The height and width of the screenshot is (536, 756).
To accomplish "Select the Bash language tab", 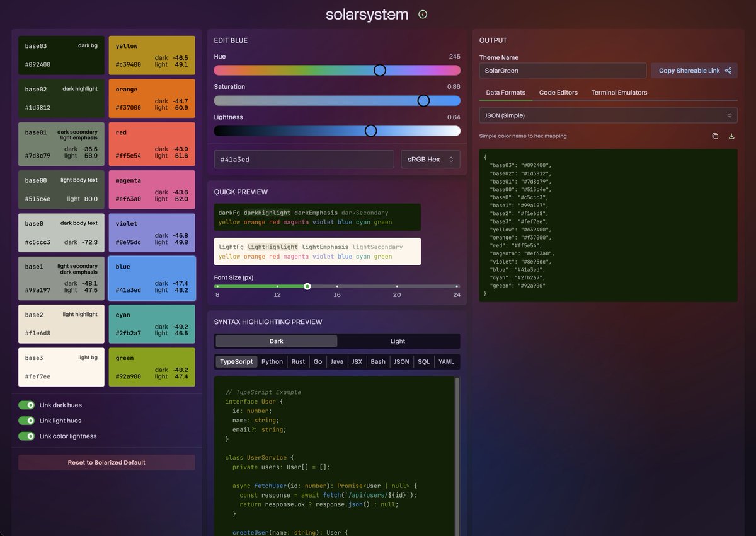I will tap(378, 362).
